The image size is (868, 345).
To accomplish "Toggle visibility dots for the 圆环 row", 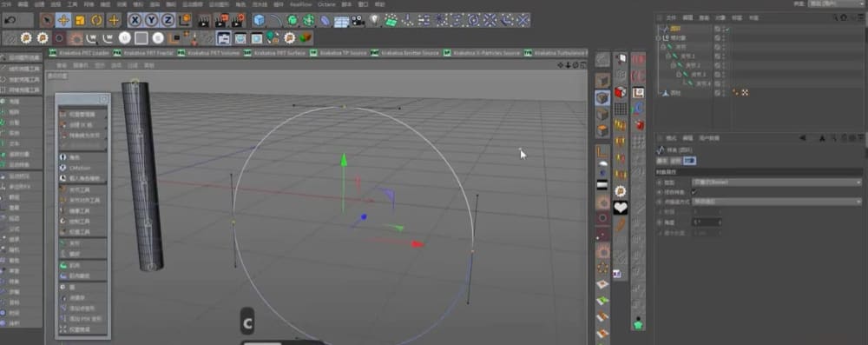I will [x=724, y=29].
